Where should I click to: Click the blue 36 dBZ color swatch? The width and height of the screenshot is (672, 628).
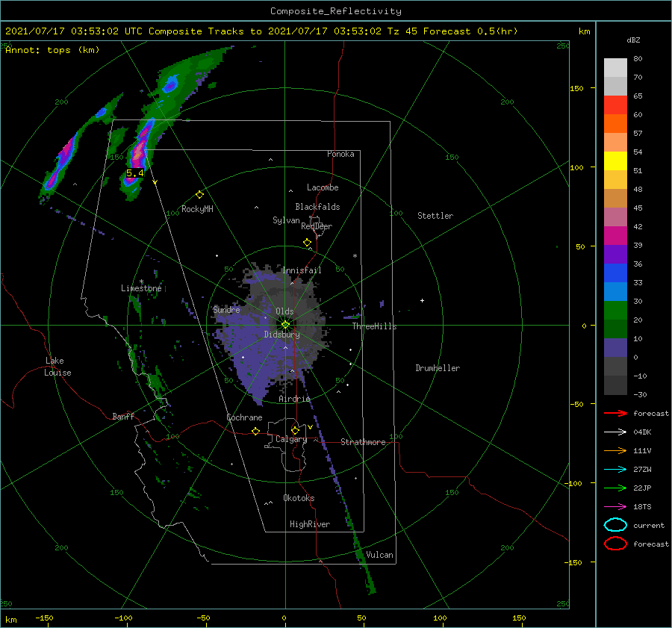tap(615, 273)
